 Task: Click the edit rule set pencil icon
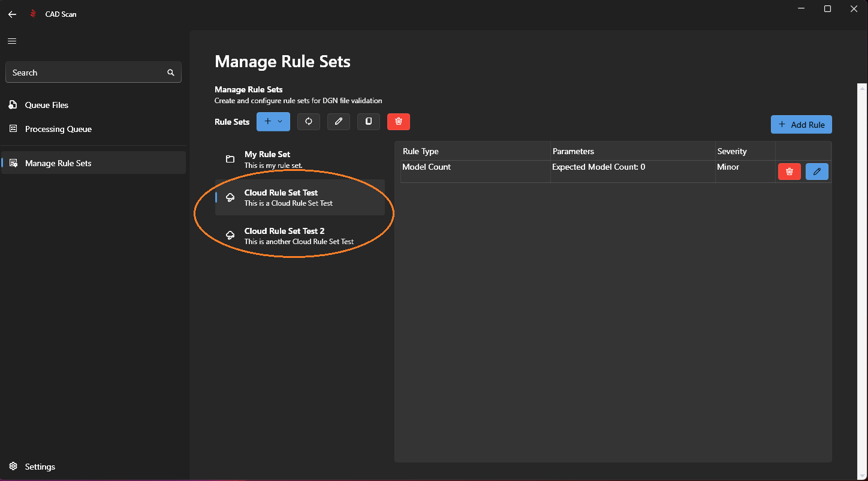[339, 122]
